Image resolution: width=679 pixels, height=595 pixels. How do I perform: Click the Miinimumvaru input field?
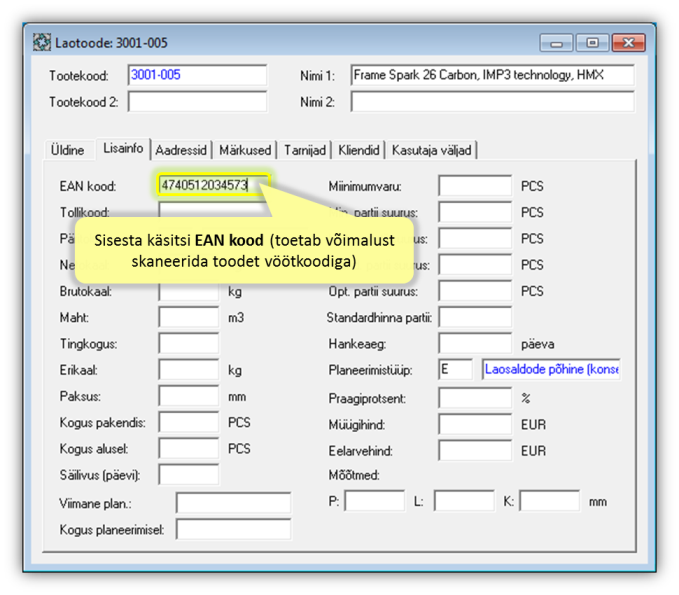[475, 186]
